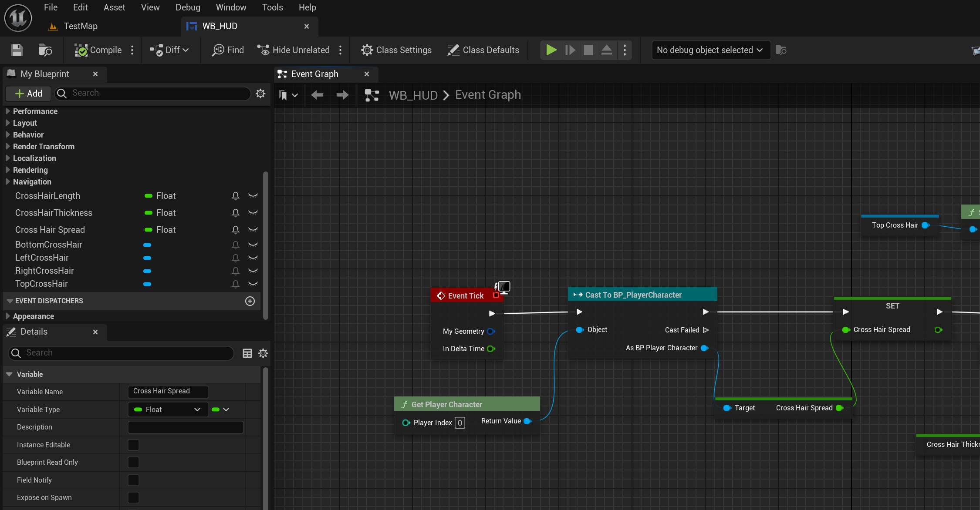
Task: Click the Browse to asset icon
Action: click(x=45, y=50)
